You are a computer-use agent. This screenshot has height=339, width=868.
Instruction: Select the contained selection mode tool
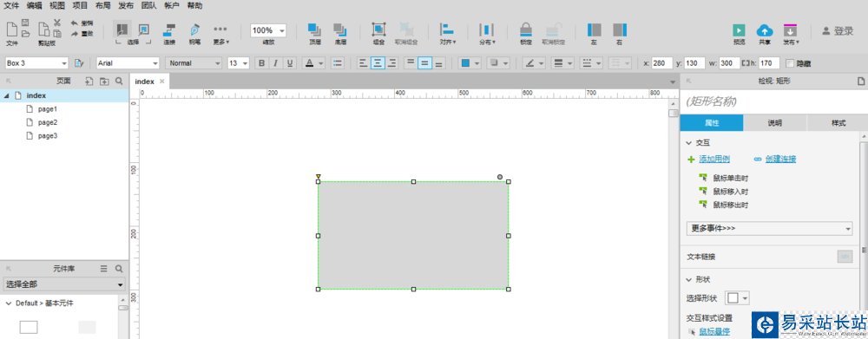coord(144,29)
